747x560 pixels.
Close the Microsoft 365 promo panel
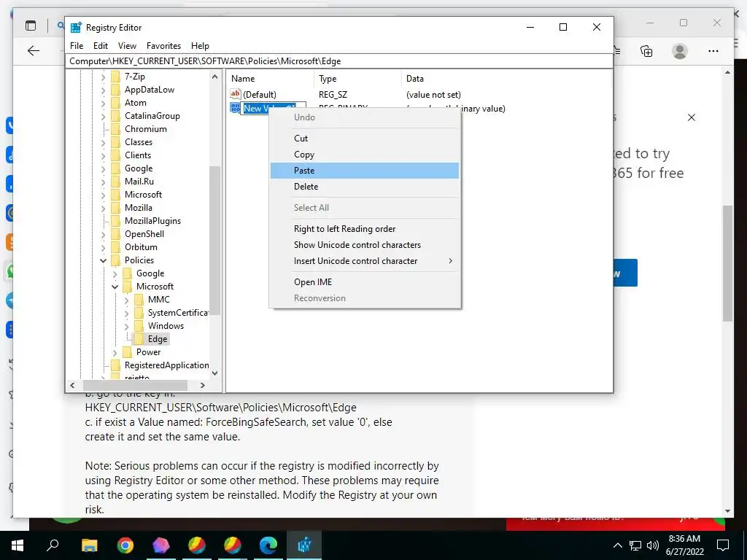click(x=692, y=117)
